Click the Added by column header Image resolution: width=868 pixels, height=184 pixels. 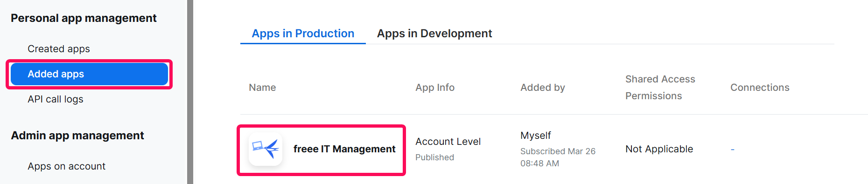point(543,88)
